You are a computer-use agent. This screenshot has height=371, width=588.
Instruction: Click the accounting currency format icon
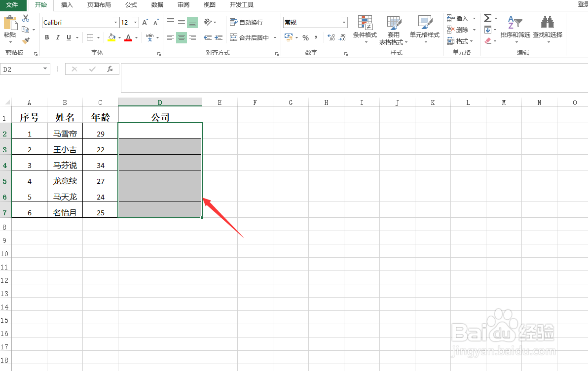tap(289, 37)
